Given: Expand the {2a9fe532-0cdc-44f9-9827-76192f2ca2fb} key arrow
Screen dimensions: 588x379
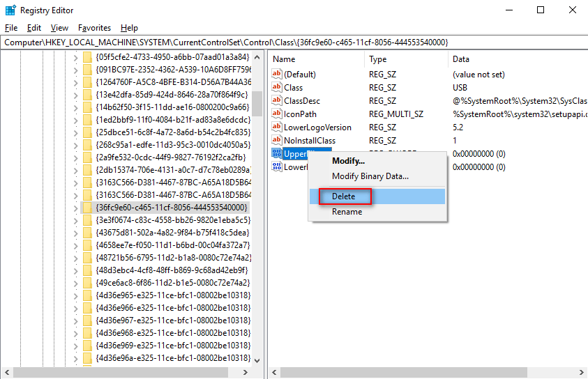Looking at the screenshot, I should click(x=75, y=157).
